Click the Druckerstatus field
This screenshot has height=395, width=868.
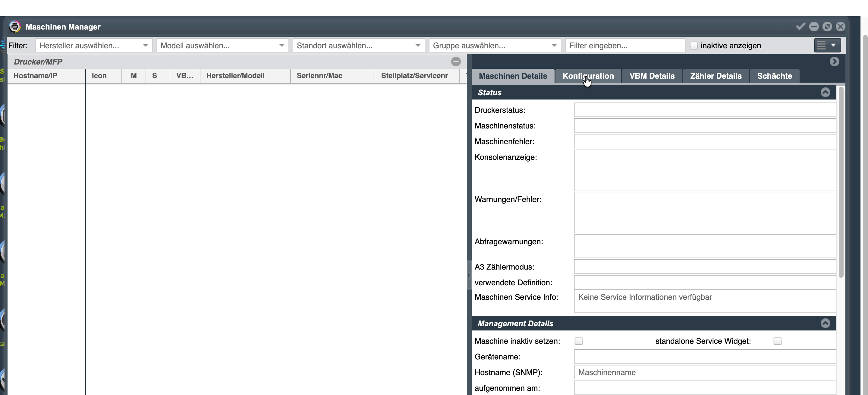tap(705, 110)
